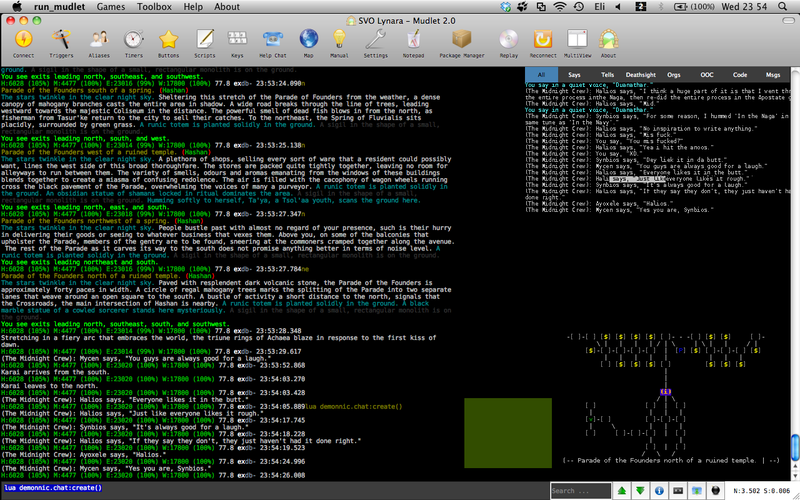Viewport: 800px width, 500px height.
Task: Click map caption "Parade of the Founders north of a ruined temple"
Action: (667, 460)
